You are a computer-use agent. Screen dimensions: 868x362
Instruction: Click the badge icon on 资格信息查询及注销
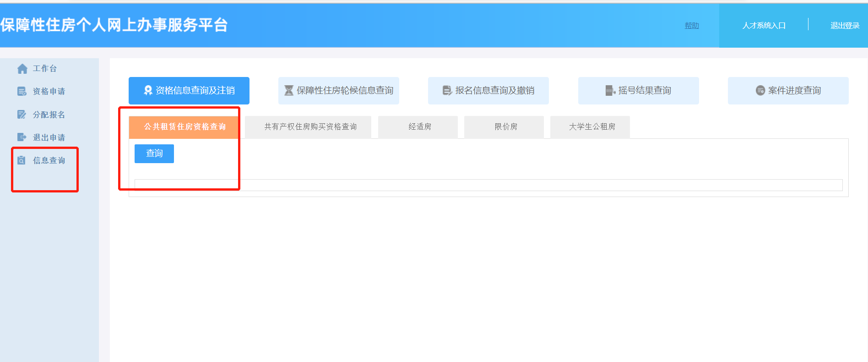pyautogui.click(x=148, y=91)
